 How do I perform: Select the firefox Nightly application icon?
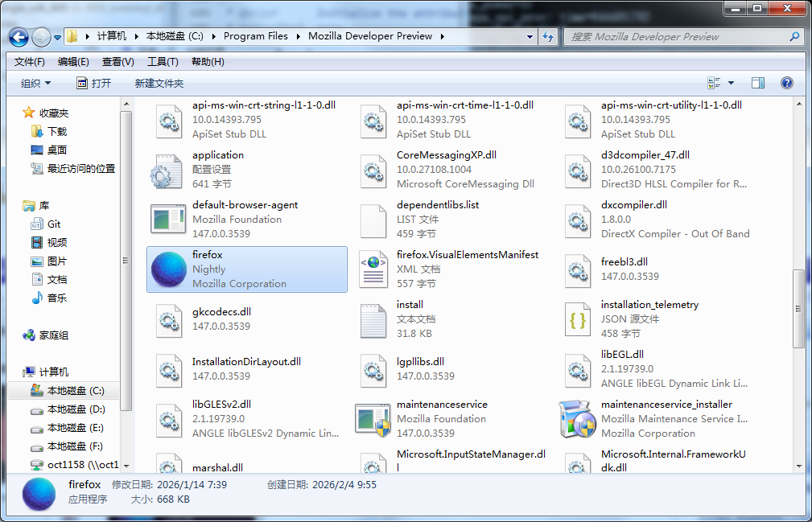click(x=169, y=269)
